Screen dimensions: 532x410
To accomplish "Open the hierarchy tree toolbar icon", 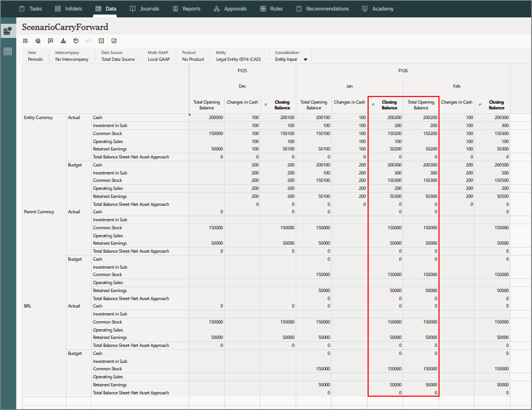I will [63, 41].
